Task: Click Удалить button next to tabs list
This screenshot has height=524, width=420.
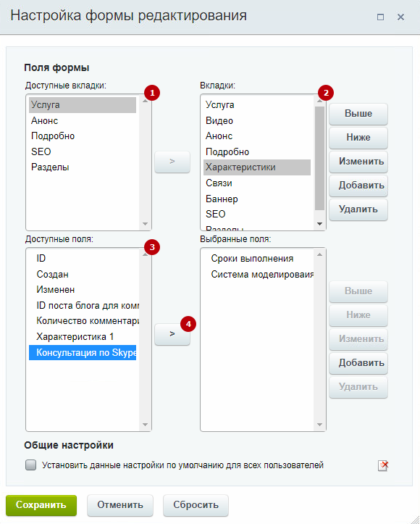Action: pos(358,209)
